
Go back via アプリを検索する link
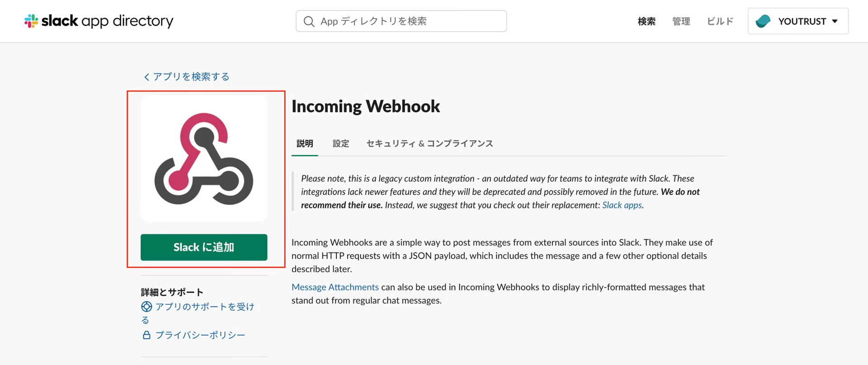[187, 77]
